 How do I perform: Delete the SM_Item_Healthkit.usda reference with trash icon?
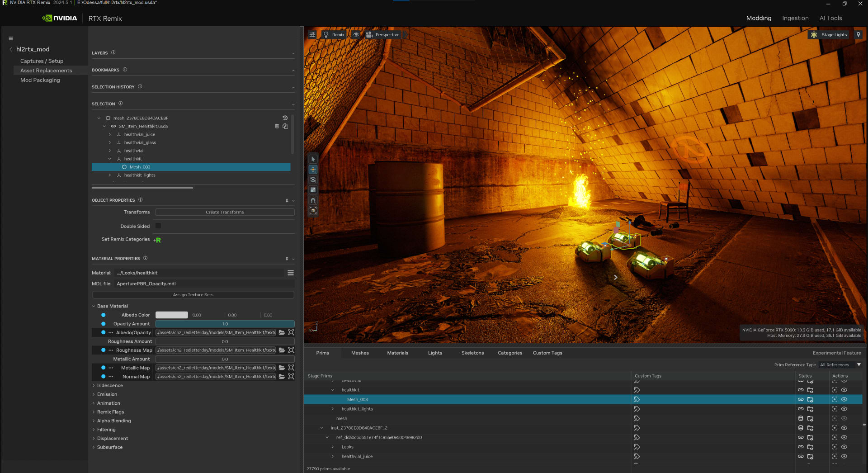pos(277,126)
